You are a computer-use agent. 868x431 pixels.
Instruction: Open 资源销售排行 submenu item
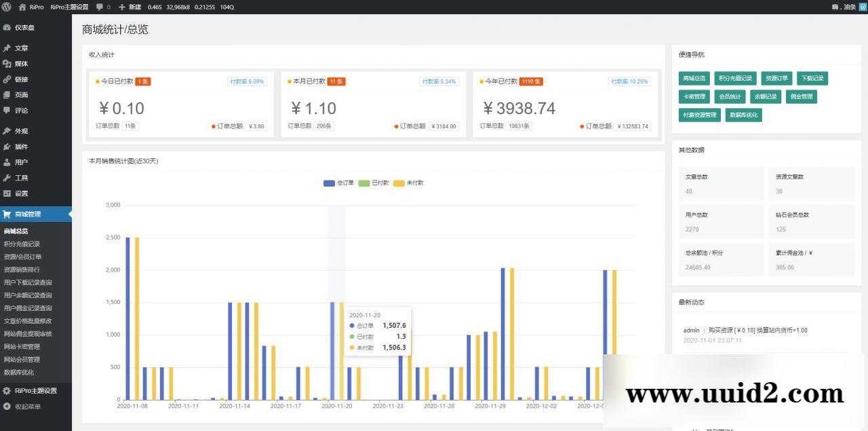tap(22, 269)
